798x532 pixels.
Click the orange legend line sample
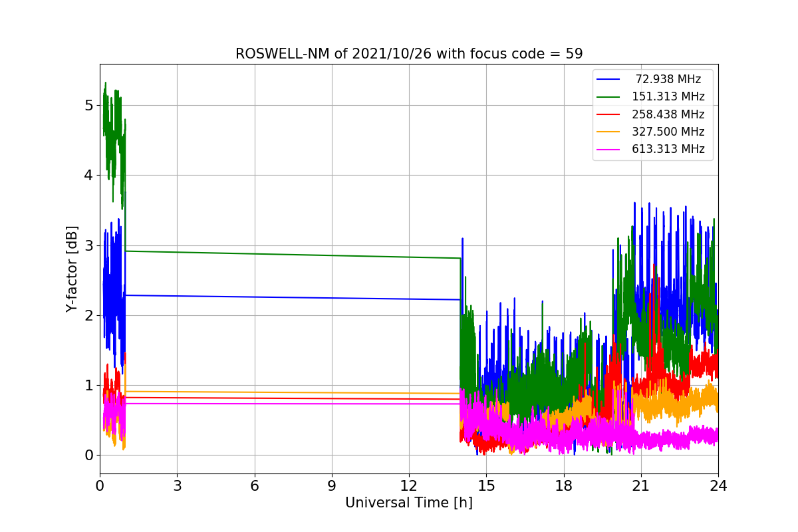point(609,132)
